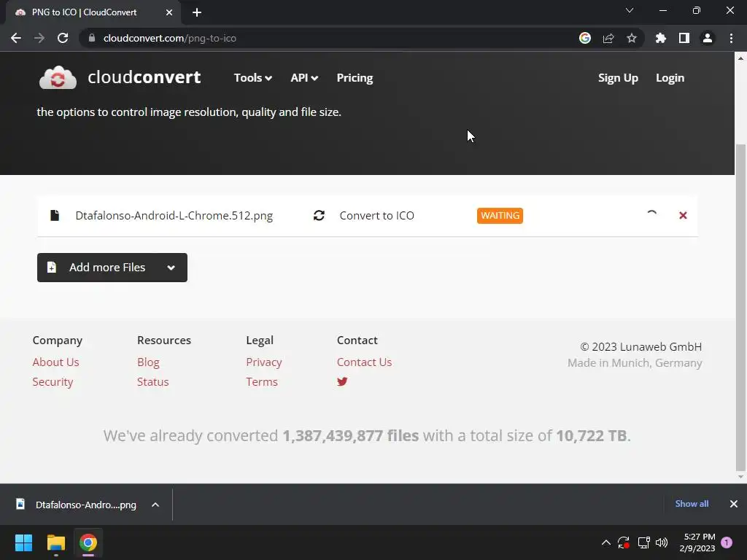747x560 pixels.
Task: Open the Pricing page
Action: [355, 77]
